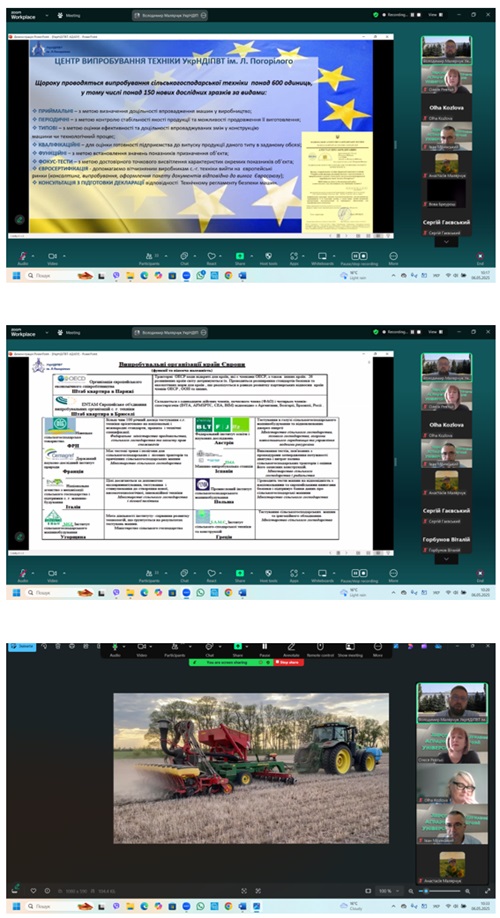The height and width of the screenshot is (918, 500).
Task: Expand participant list chevron below Сергій Гаєвський
Action: click(447, 242)
